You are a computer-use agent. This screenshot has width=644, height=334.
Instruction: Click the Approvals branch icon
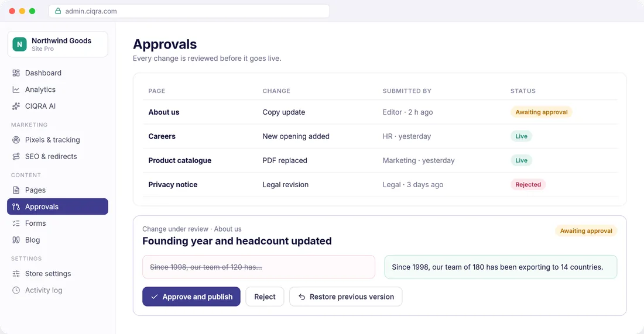16,207
